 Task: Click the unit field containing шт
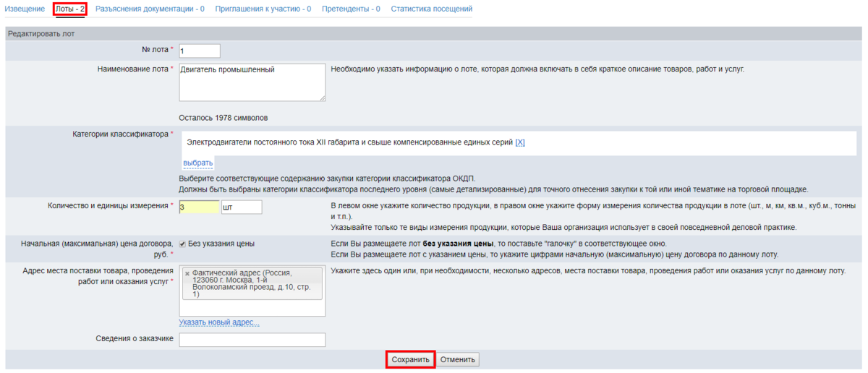point(242,207)
